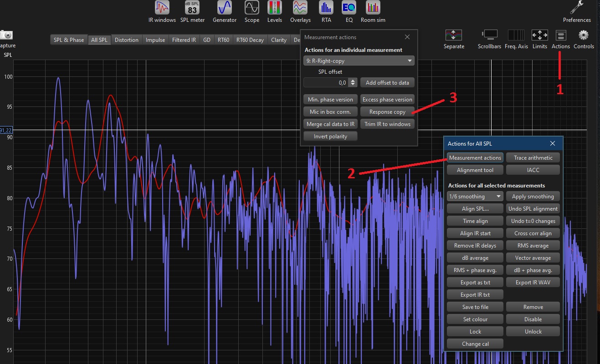Click the Trace arithmetic button
600x364 pixels.
(533, 158)
